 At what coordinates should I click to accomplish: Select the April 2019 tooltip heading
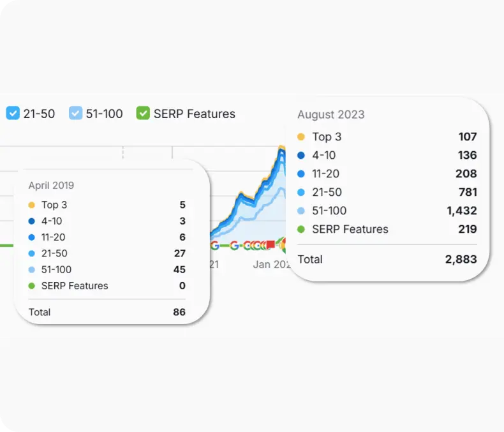tap(51, 186)
